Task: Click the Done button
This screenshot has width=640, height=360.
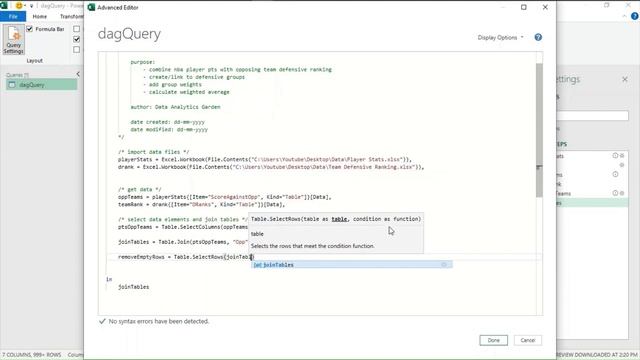Action: pyautogui.click(x=493, y=340)
